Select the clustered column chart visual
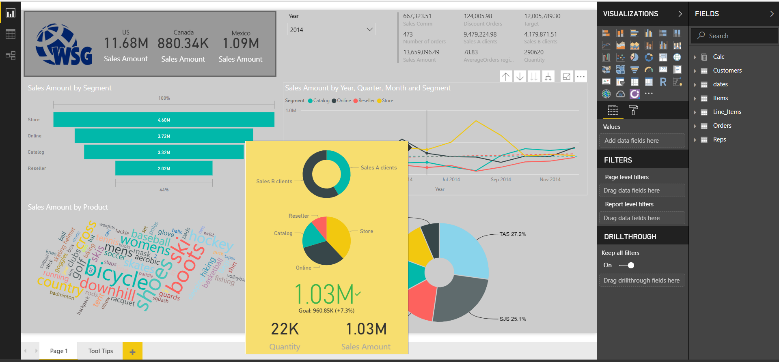 [649, 33]
